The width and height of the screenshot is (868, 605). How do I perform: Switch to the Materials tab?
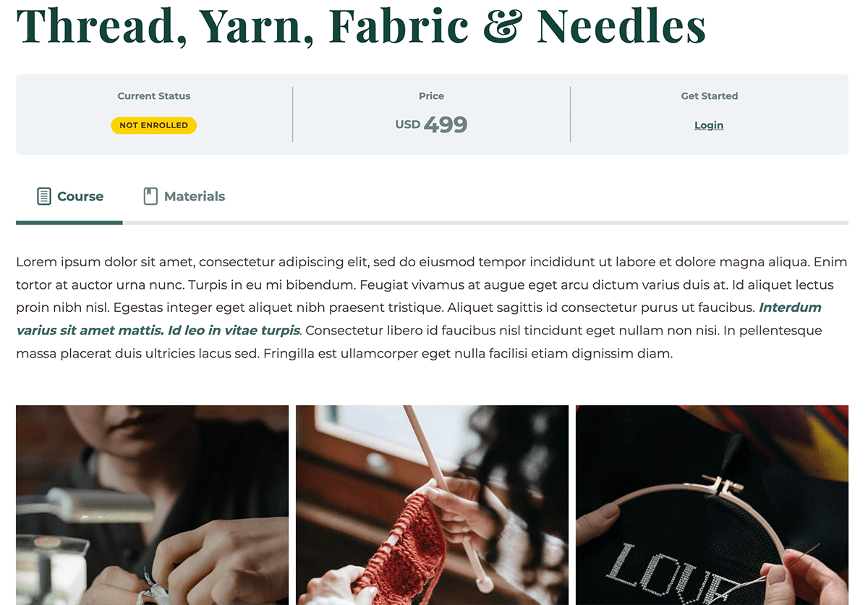(x=184, y=196)
